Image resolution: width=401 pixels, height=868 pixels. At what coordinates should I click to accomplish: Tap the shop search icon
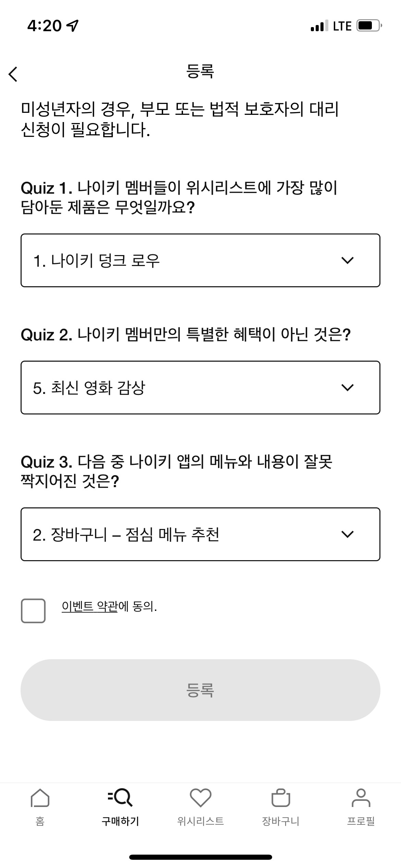click(x=120, y=798)
